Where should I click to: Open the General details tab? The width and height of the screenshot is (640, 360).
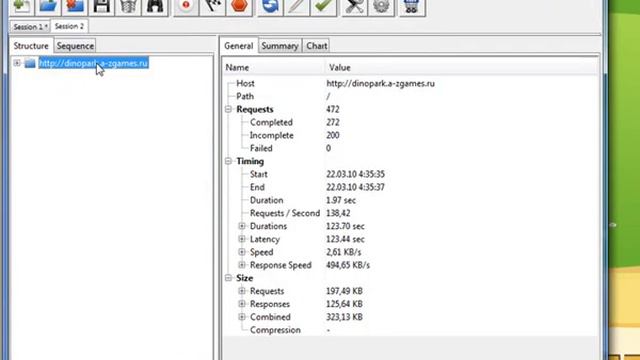pos(239,46)
